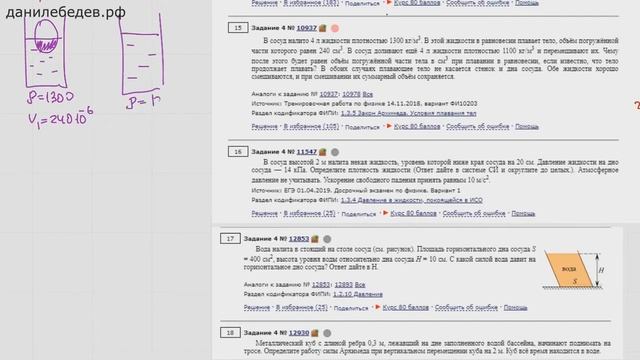Click 'В избранное (25)' under task 16
The width and height of the screenshot is (640, 360).
(309, 213)
